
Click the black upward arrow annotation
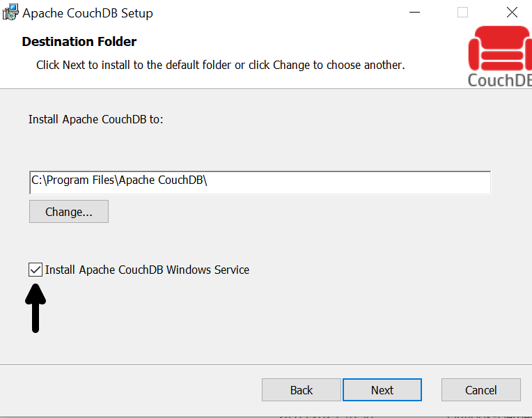(x=36, y=309)
